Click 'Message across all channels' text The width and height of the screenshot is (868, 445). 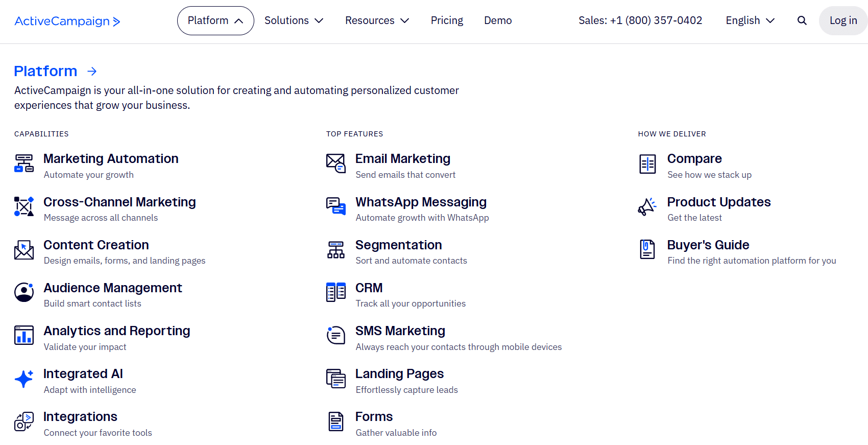[101, 218]
